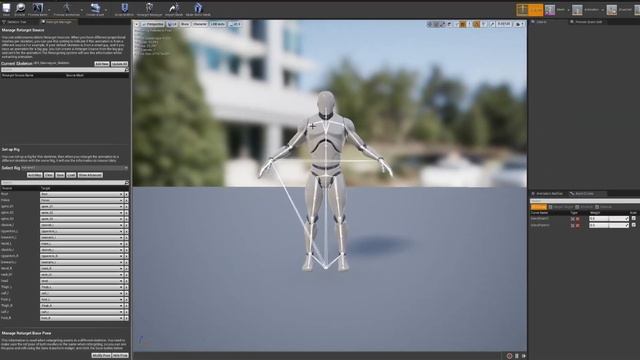Click the Update All button

coord(119,64)
